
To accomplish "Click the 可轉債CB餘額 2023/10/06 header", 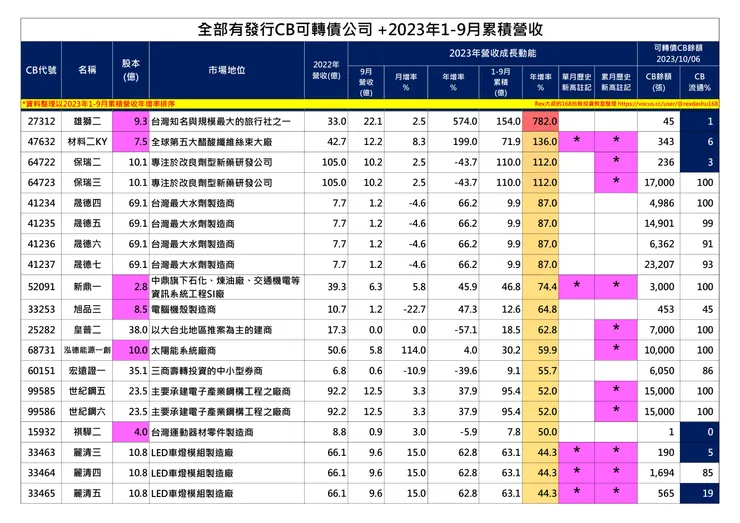I will tap(678, 53).
